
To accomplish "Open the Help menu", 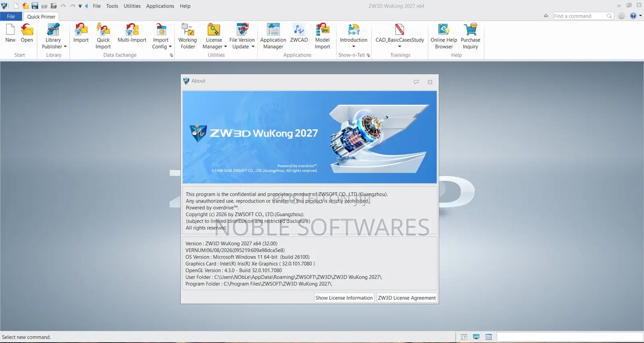I will tap(185, 6).
